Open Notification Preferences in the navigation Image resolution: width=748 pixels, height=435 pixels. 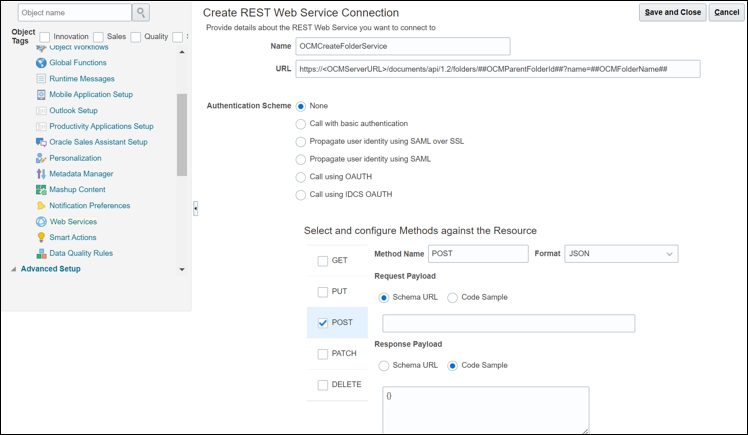89,206
